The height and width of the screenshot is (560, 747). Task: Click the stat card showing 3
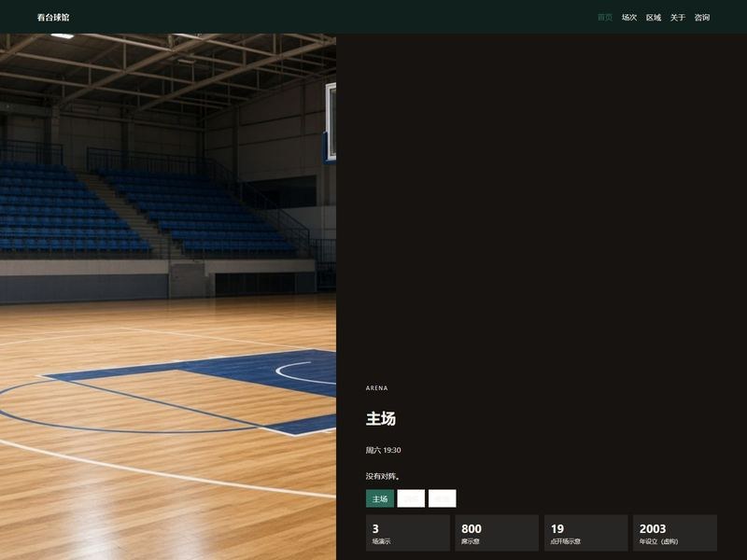[408, 533]
